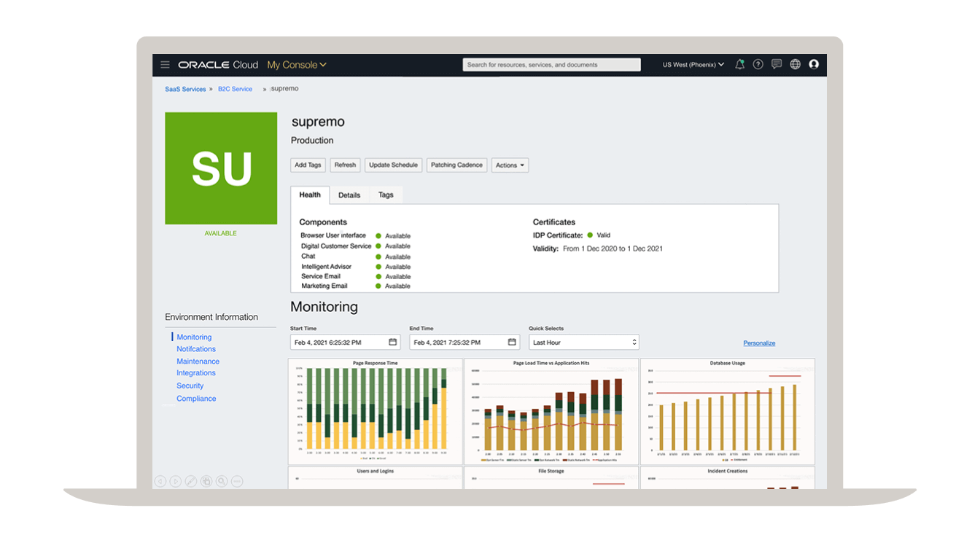Viewport: 980px width, 551px height.
Task: Open the ellipsis more icon in bottom toolbar
Action: [x=237, y=481]
